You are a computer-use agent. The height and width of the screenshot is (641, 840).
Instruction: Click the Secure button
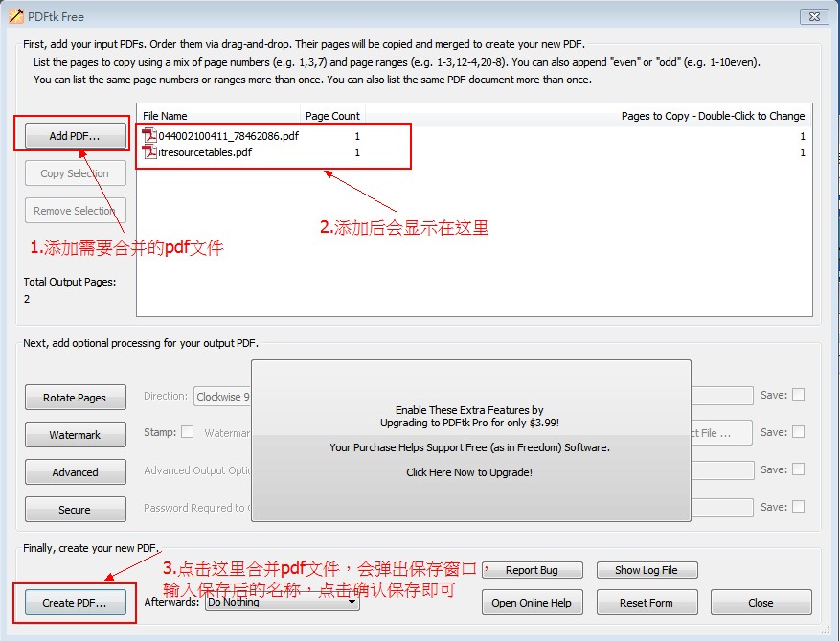coord(75,509)
